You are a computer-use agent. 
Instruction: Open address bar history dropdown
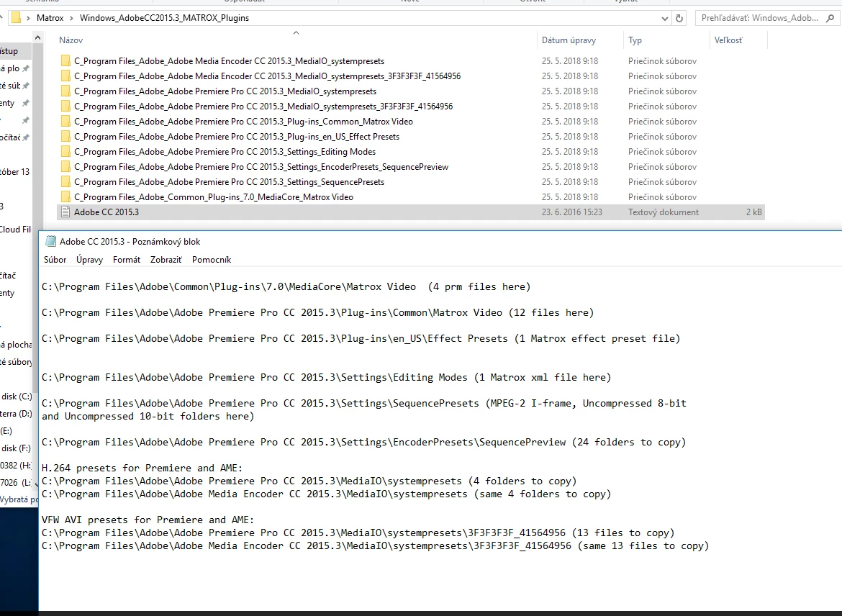(665, 18)
